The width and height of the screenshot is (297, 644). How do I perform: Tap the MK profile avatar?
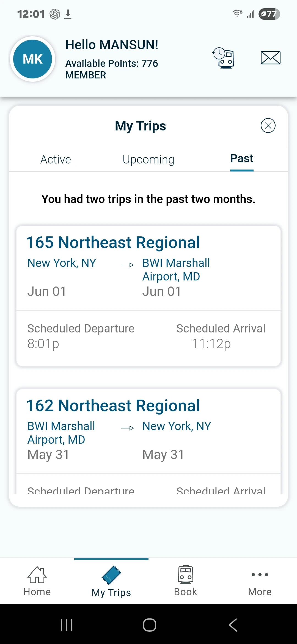tap(33, 59)
